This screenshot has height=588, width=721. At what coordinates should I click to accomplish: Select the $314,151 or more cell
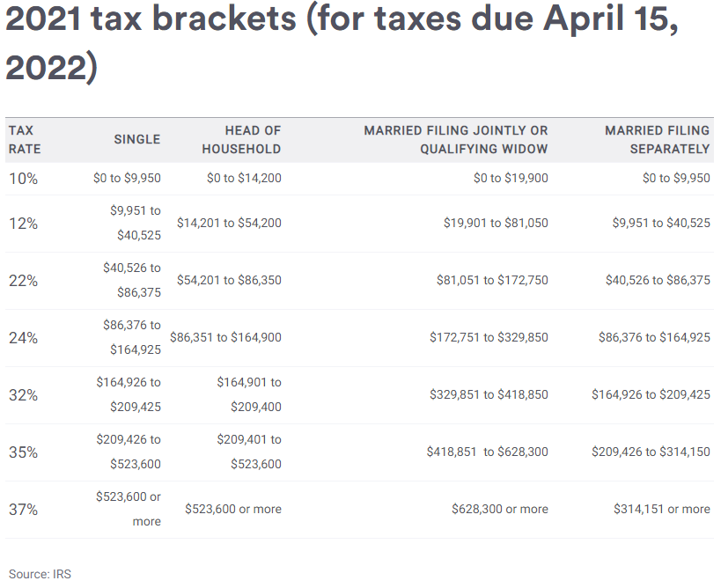tap(662, 510)
